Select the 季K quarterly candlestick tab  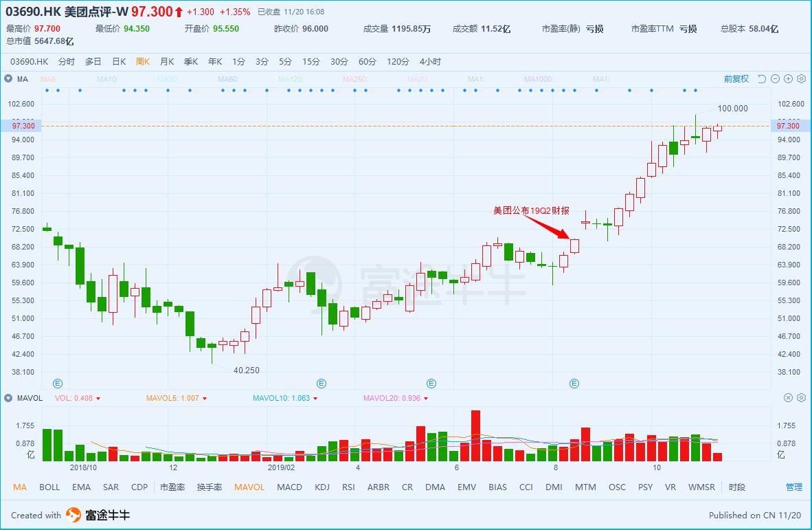point(191,62)
